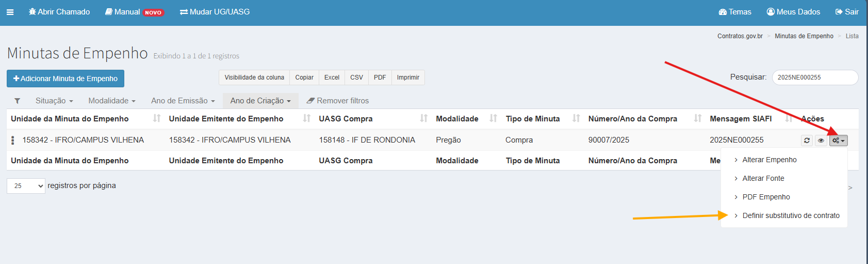
Task: Open the Ano de Criação filter
Action: coord(260,101)
